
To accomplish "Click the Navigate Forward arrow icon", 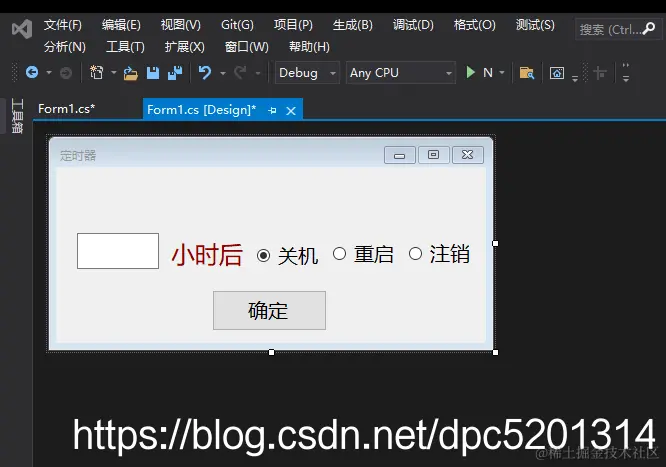I will pos(66,73).
